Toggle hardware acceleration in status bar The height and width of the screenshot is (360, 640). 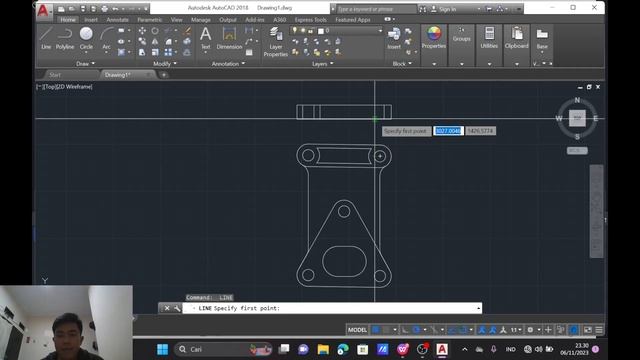pyautogui.click(x=574, y=330)
